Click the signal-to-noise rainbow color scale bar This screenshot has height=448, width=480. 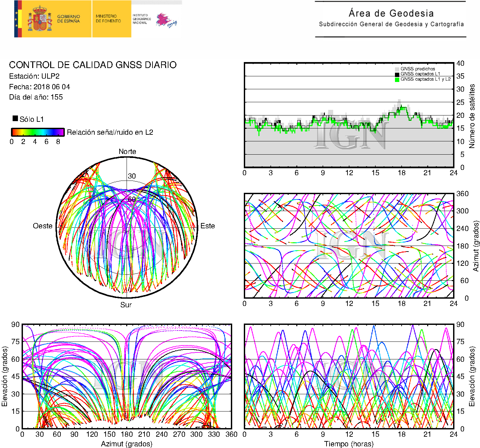click(x=38, y=132)
